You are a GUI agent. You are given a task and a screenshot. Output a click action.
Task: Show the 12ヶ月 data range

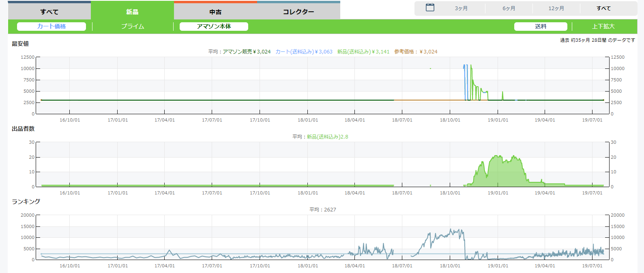[x=556, y=9]
